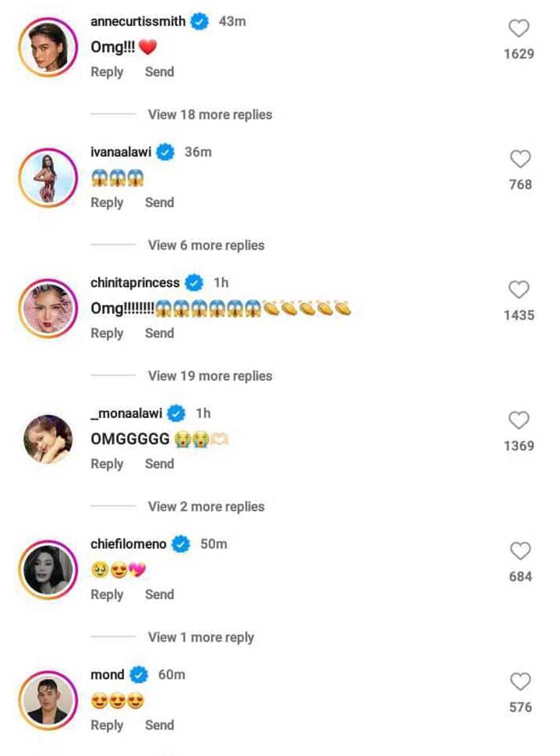560x756 pixels.
Task: Reply to annecurtissmith's comment
Action: click(x=106, y=71)
